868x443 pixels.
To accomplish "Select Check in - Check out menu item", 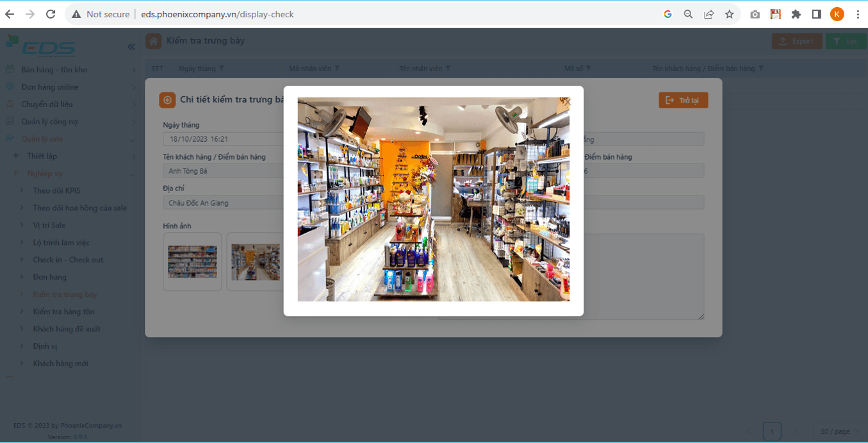I will coord(68,260).
